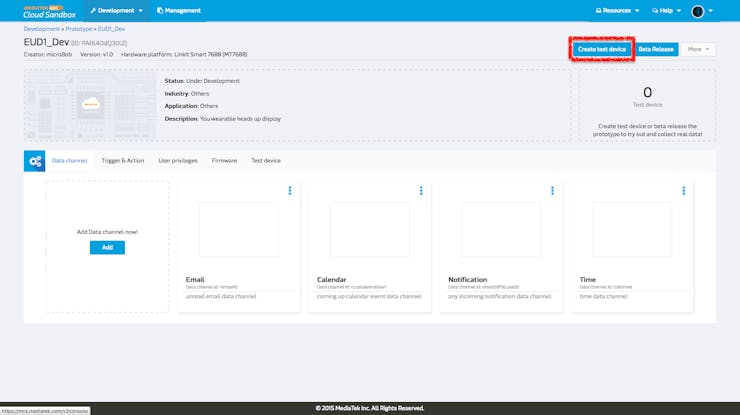
Task: Switch to the Trigger & Action tab
Action: click(x=123, y=161)
